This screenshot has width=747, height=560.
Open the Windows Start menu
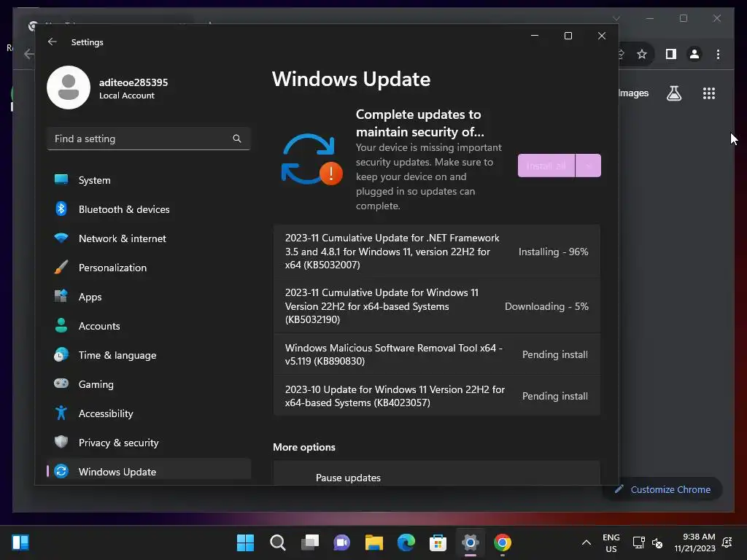(x=245, y=542)
